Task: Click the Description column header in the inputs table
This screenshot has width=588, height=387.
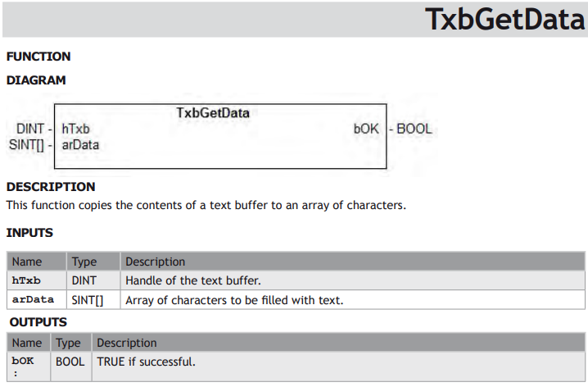Action: [352, 262]
